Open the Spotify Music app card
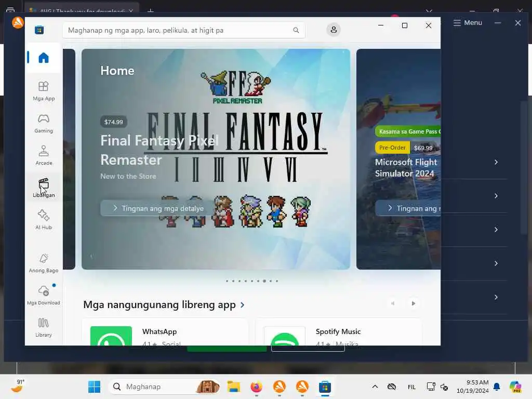 (339, 332)
